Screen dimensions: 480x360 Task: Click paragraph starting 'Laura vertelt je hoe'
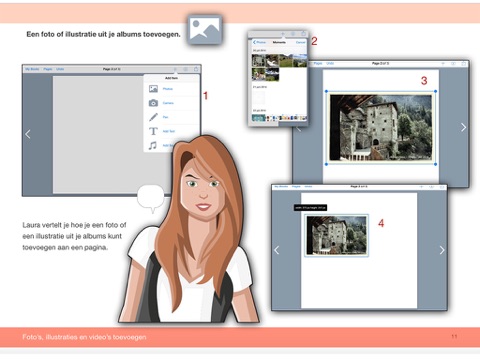coord(74,236)
